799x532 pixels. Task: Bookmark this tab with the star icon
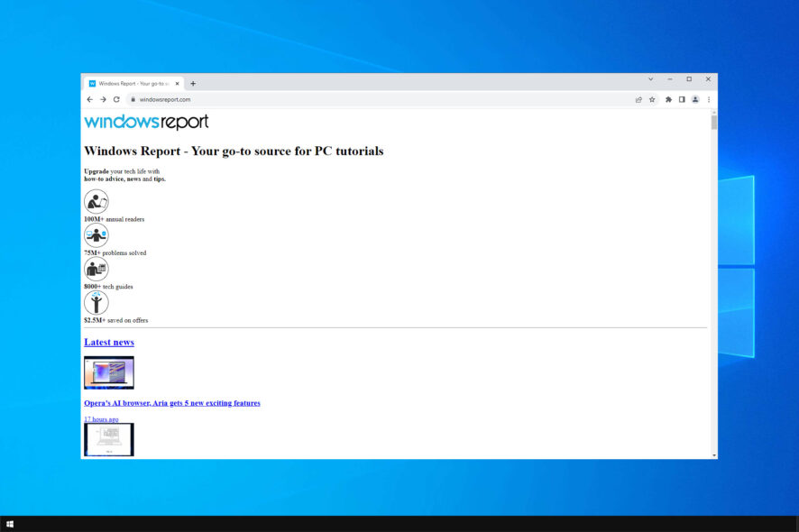(x=652, y=99)
